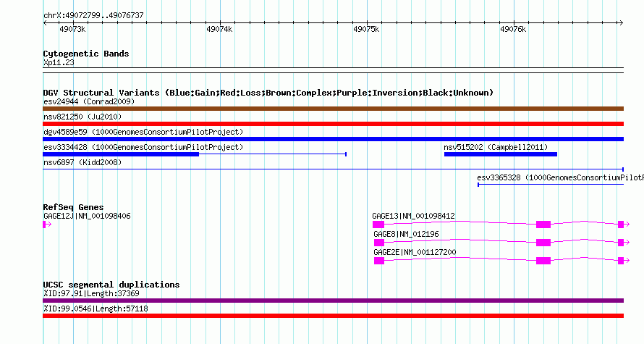
Task: Click the nsv515202 (Campbell2011) label
Action: (496, 147)
